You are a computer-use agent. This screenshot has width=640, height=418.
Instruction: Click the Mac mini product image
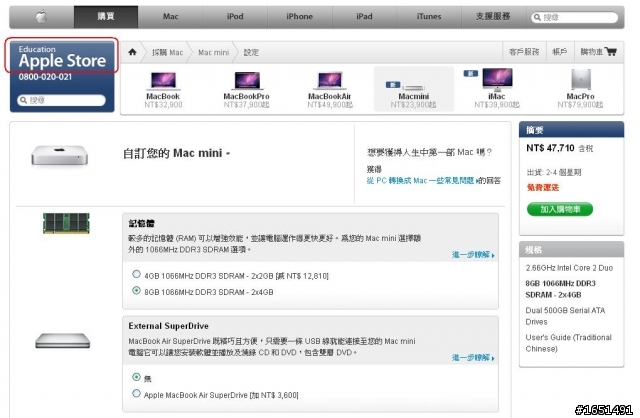point(60,156)
